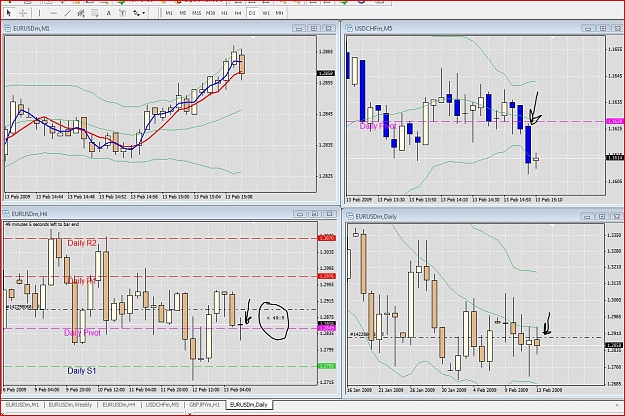Switch chart to W1 timeframe
The height and width of the screenshot is (416, 625).
(265, 13)
